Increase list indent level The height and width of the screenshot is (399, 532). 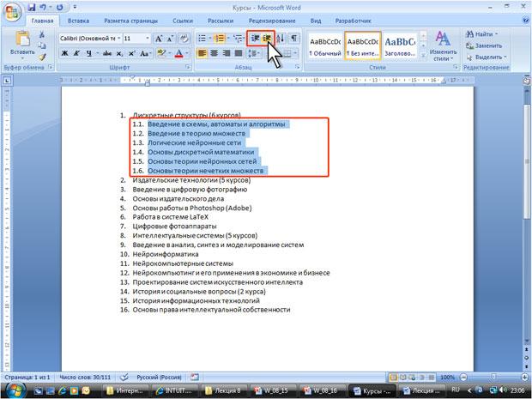[267, 39]
